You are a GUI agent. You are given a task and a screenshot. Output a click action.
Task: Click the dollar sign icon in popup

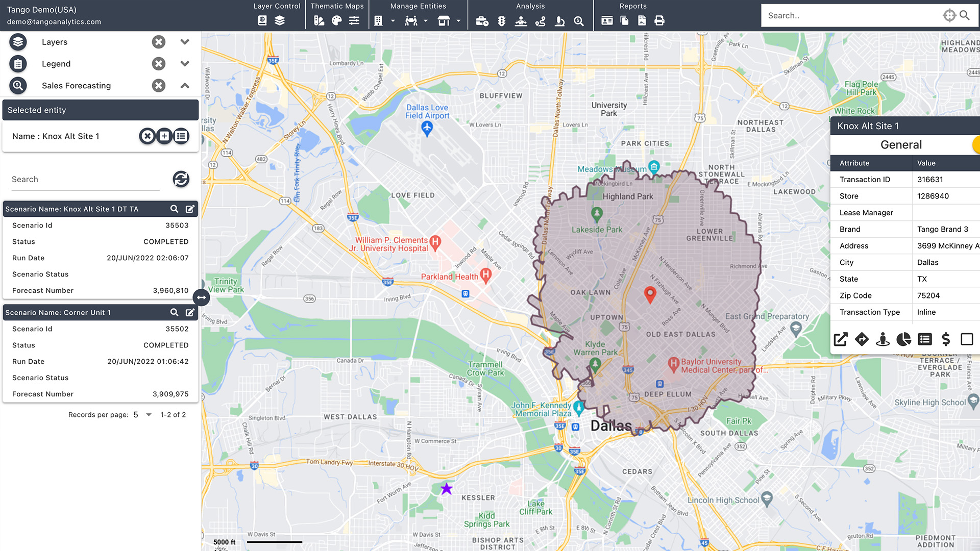946,339
